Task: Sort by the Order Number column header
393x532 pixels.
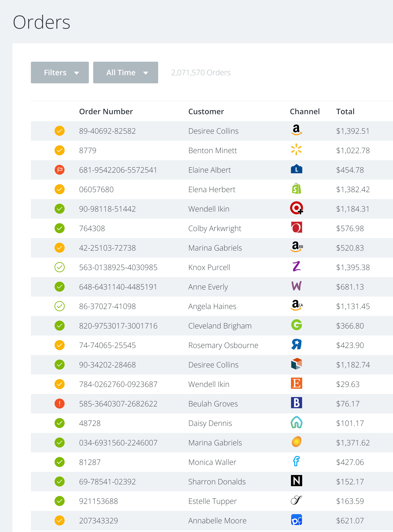Action: [x=106, y=111]
